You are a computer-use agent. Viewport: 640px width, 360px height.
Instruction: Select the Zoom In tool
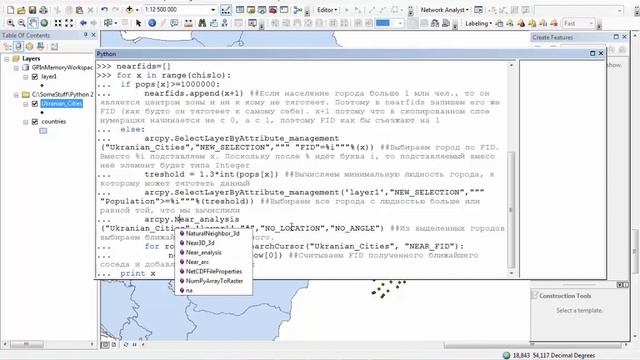[x=10, y=23]
